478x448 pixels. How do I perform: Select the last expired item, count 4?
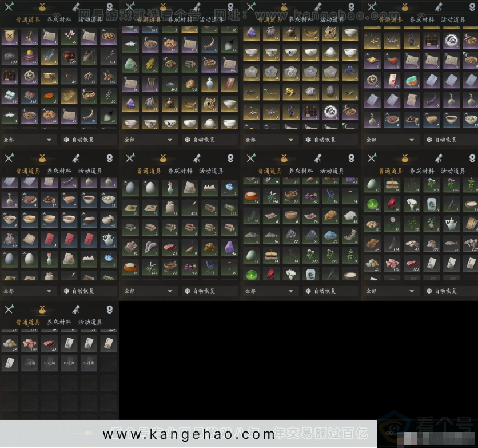click(x=89, y=363)
